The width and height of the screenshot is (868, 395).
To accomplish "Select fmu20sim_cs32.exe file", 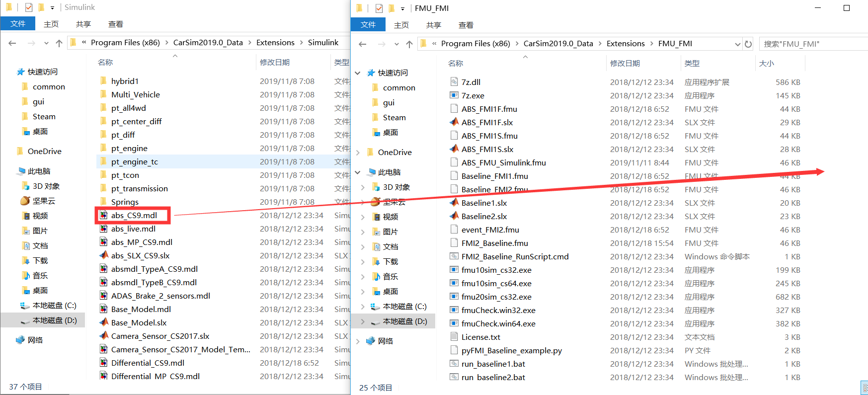I will (496, 297).
